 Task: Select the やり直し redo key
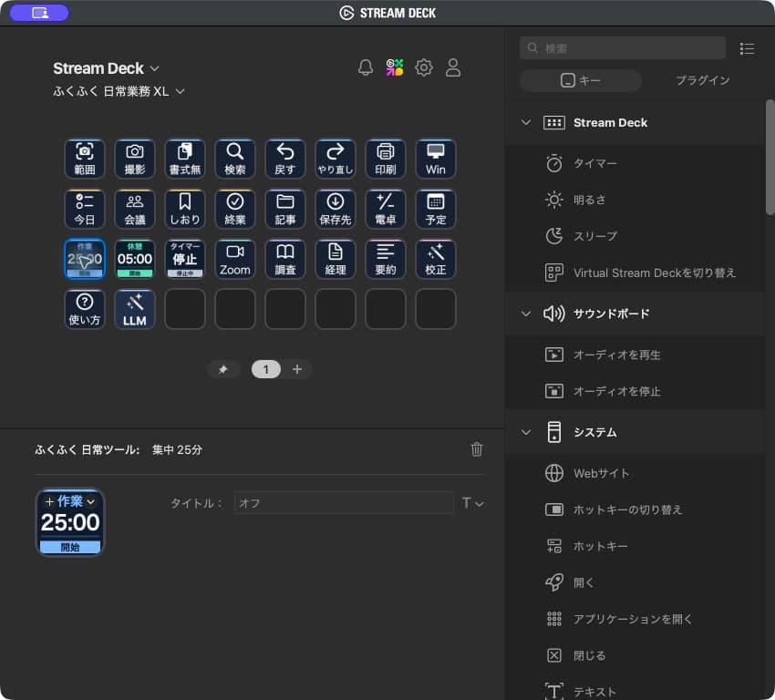coord(336,159)
